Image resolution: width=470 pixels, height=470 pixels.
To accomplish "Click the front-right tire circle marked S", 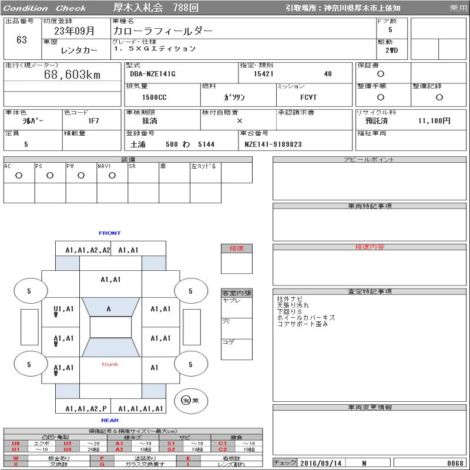I will 191,291.
